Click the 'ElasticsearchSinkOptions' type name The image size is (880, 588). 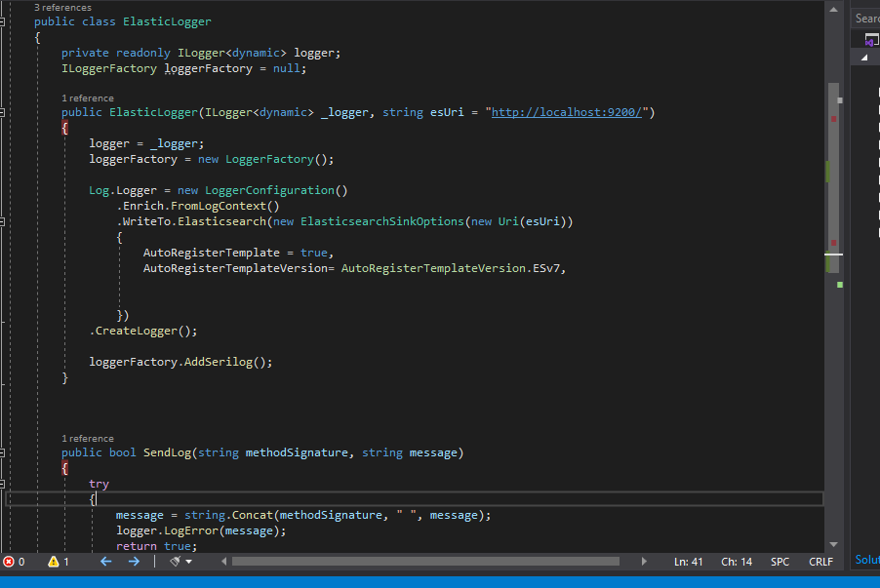382,221
